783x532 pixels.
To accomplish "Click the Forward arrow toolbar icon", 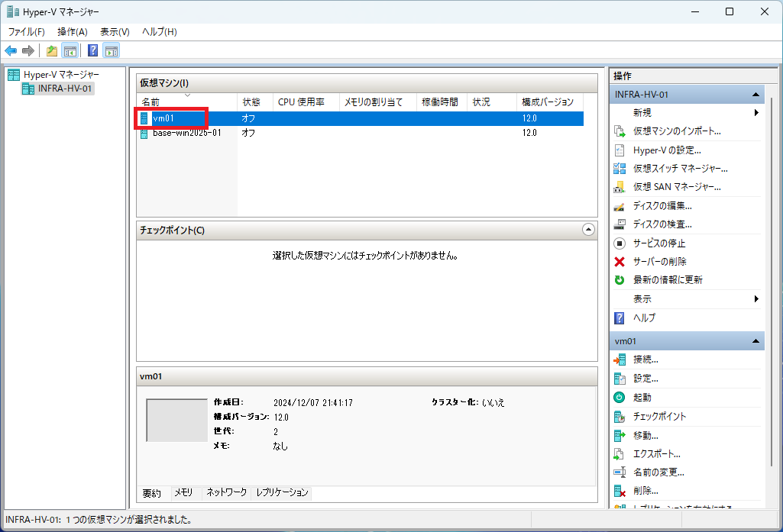I will tap(28, 50).
